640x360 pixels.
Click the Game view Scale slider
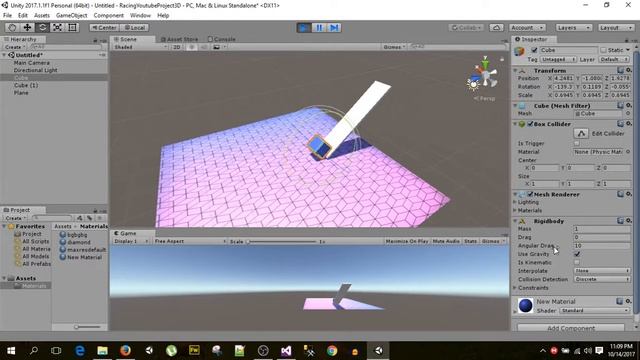tap(282, 241)
